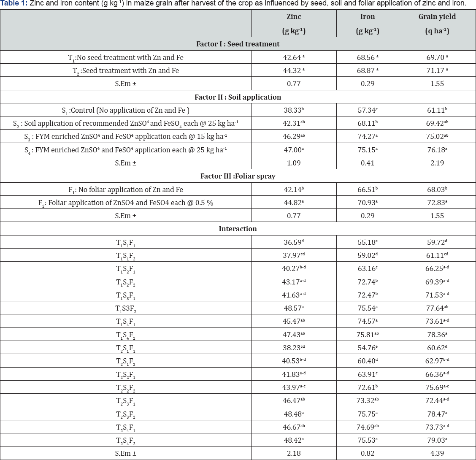This screenshot has height=460, width=476.
Task: Select the grain yield value 76.18 cell
Action: coord(437,150)
